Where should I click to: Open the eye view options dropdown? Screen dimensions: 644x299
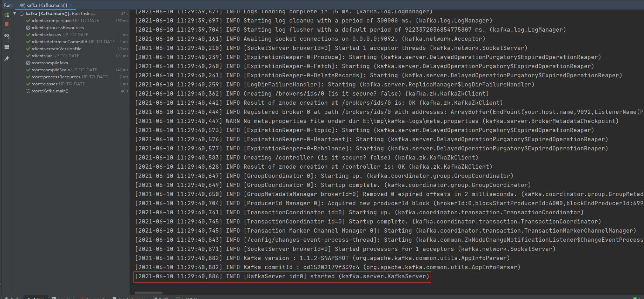pos(7,36)
